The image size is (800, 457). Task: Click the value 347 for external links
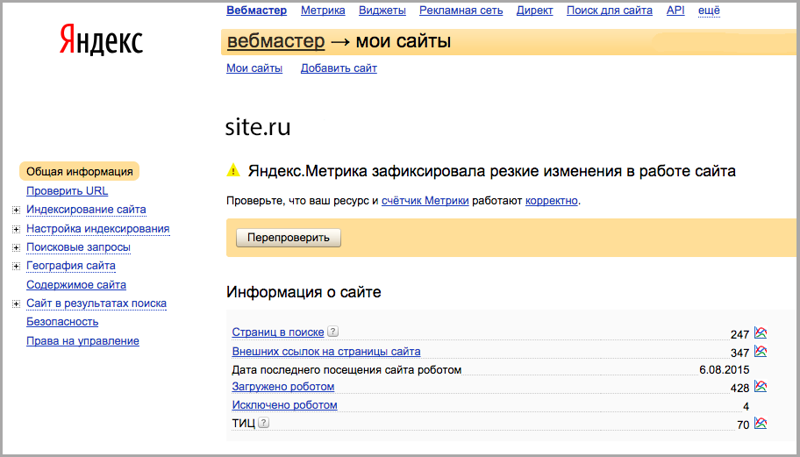739,353
